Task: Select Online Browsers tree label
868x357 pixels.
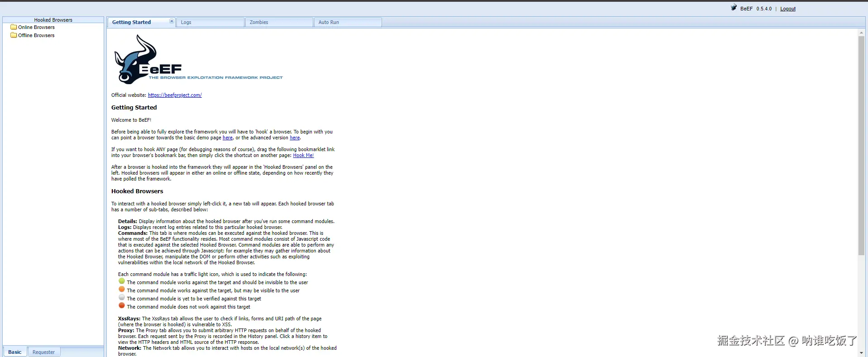Action: pyautogui.click(x=36, y=27)
